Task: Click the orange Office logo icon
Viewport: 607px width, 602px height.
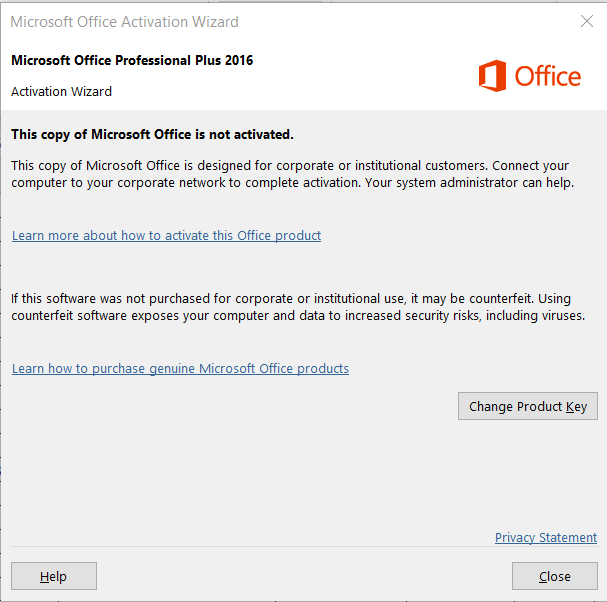Action: click(x=492, y=76)
